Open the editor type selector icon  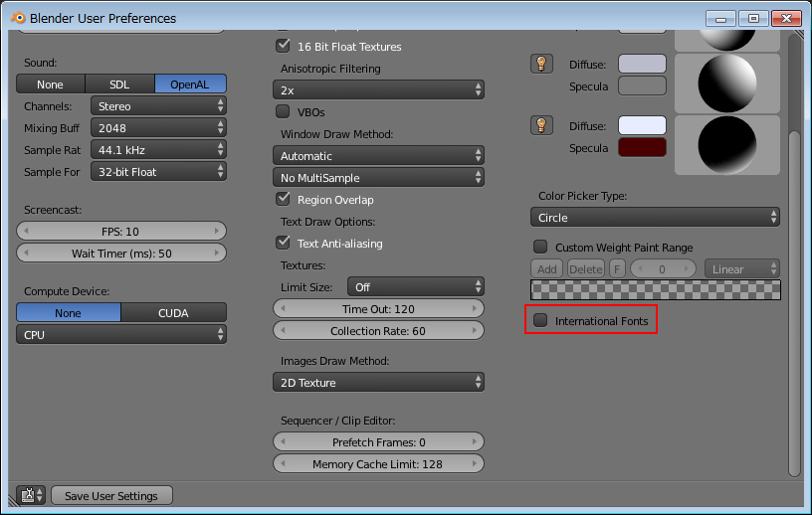pos(31,495)
